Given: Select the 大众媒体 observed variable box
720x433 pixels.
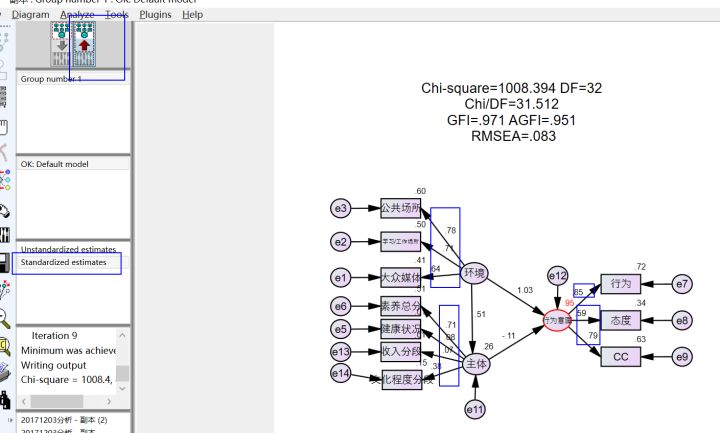Looking at the screenshot, I should click(400, 277).
